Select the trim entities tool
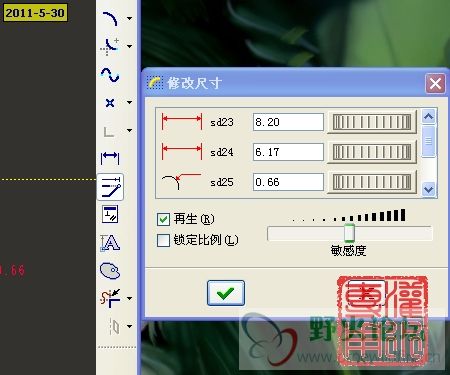This screenshot has width=450, height=375. (x=111, y=298)
